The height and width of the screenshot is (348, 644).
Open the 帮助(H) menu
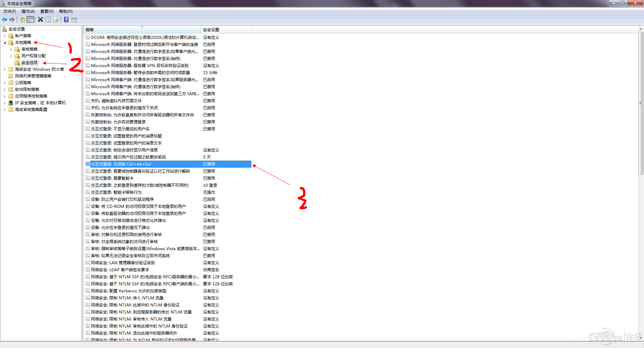pos(66,11)
